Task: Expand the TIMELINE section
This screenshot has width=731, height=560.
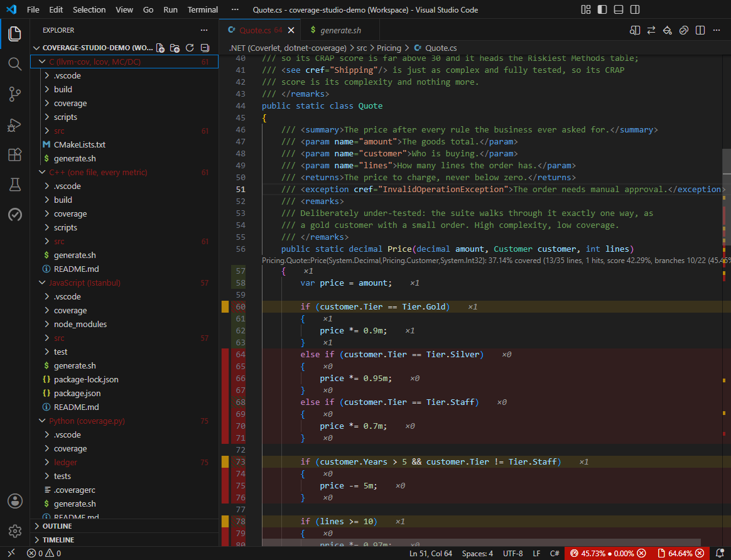Action: tap(124, 540)
